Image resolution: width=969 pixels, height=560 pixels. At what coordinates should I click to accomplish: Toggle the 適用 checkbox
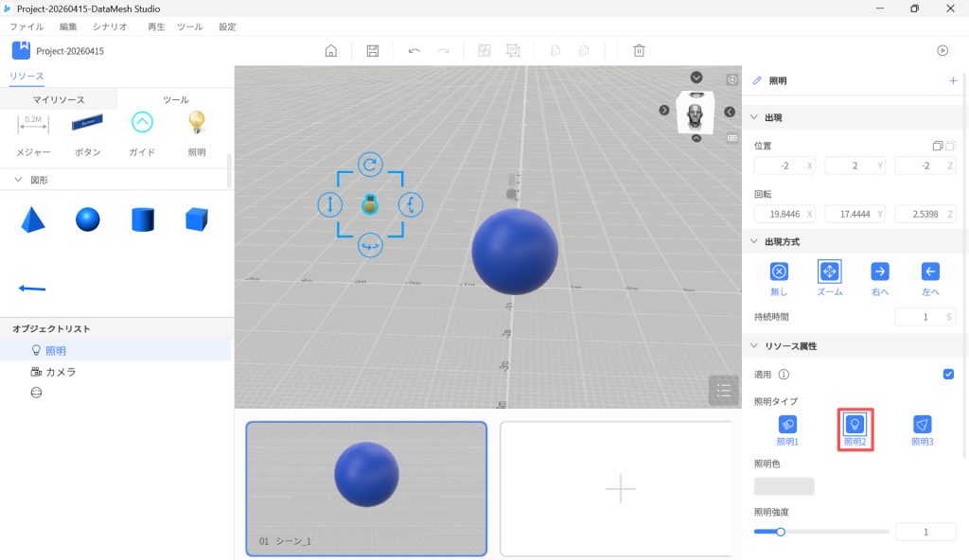tap(948, 374)
